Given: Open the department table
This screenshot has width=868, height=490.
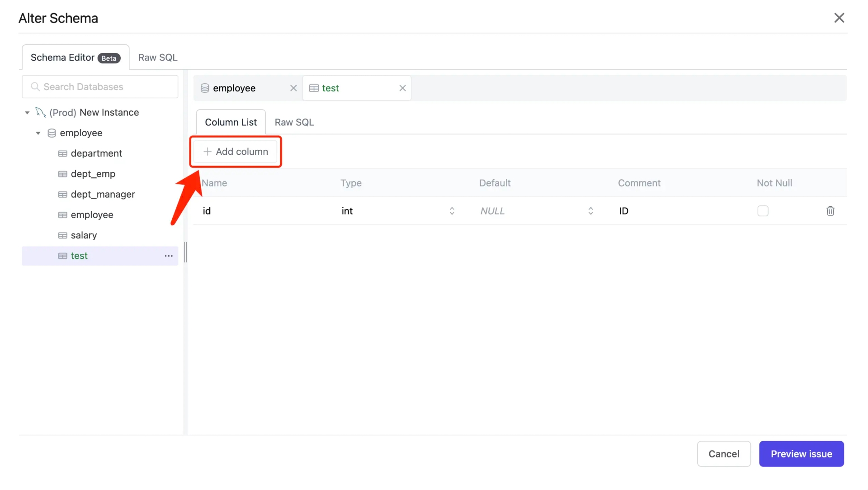Looking at the screenshot, I should (96, 153).
